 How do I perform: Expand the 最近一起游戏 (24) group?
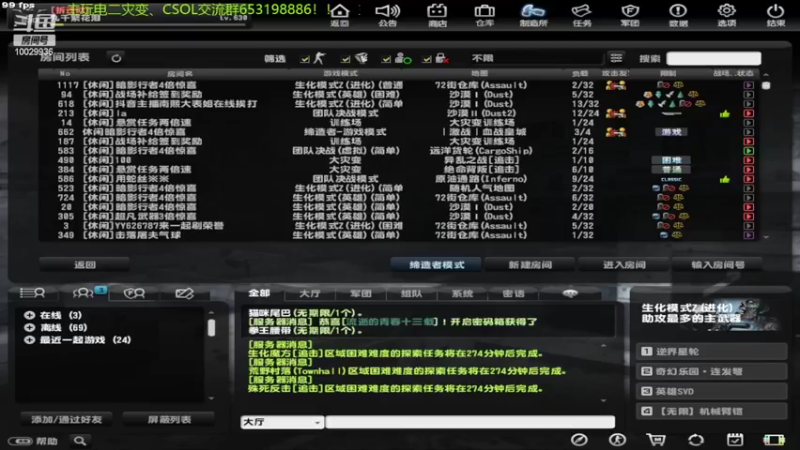click(x=30, y=340)
